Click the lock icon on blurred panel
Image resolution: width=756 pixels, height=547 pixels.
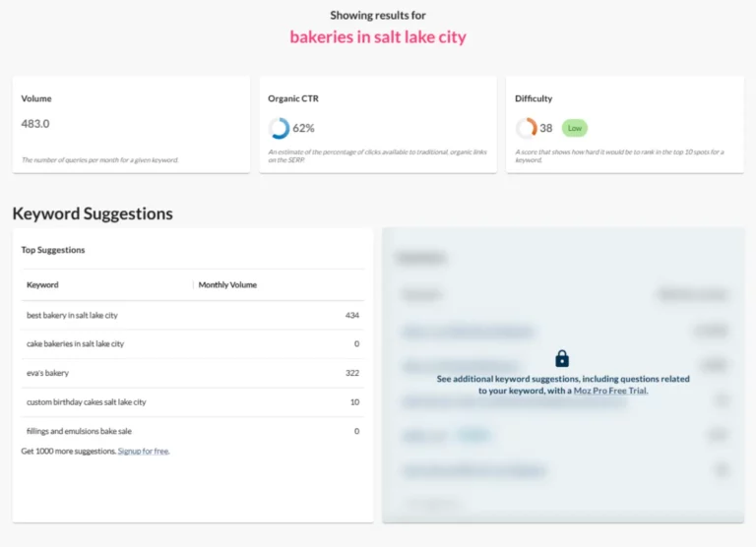click(x=562, y=358)
